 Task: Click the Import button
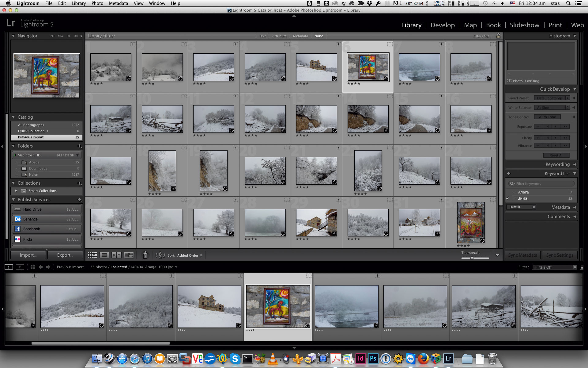(x=28, y=255)
